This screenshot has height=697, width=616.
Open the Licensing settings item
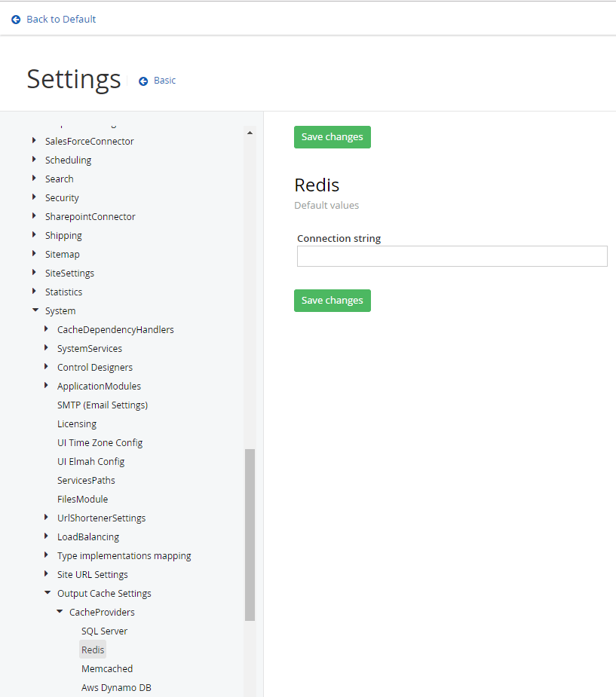point(77,423)
